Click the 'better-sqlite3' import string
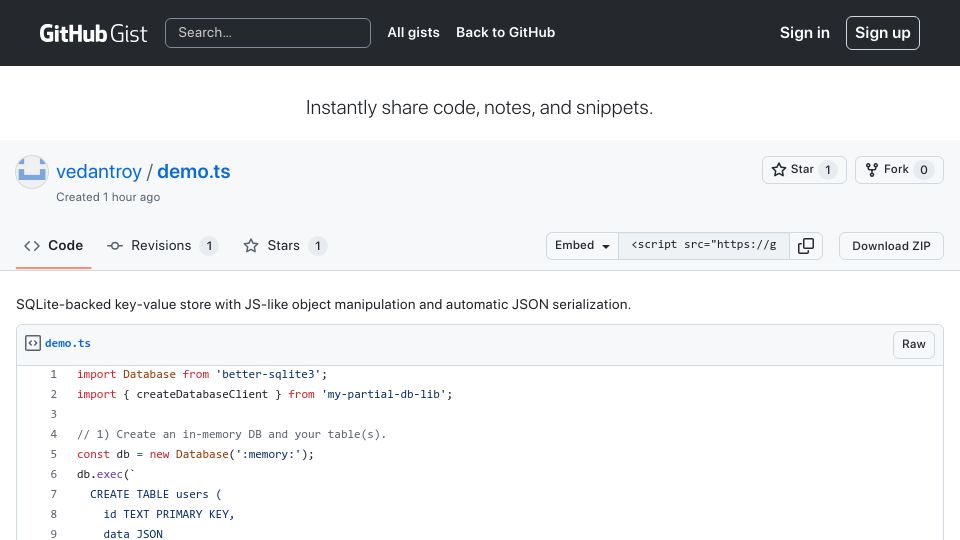 pyautogui.click(x=268, y=374)
